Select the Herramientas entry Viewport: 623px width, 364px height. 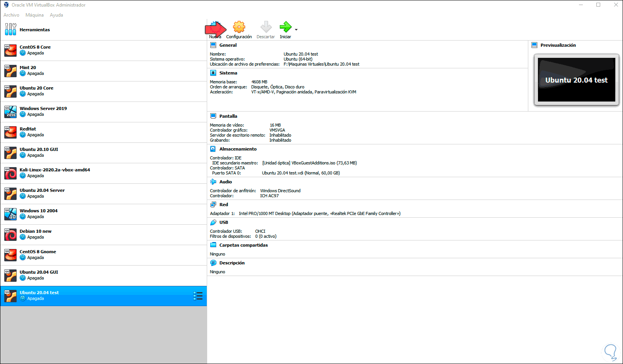(x=104, y=30)
